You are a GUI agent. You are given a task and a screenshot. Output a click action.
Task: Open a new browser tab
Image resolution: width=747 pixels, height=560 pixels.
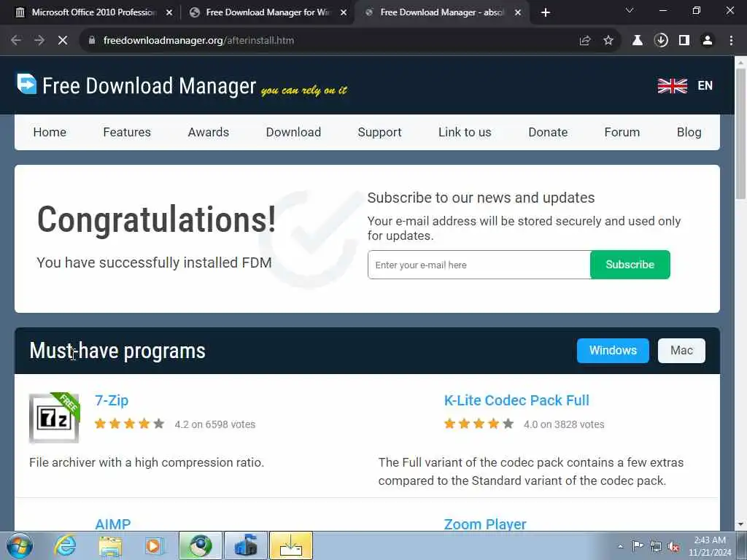(546, 12)
